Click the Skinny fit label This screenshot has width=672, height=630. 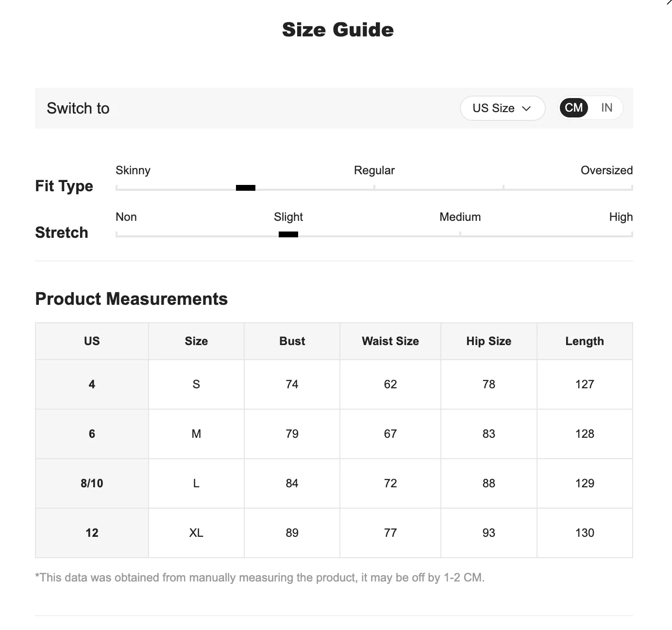pos(133,170)
